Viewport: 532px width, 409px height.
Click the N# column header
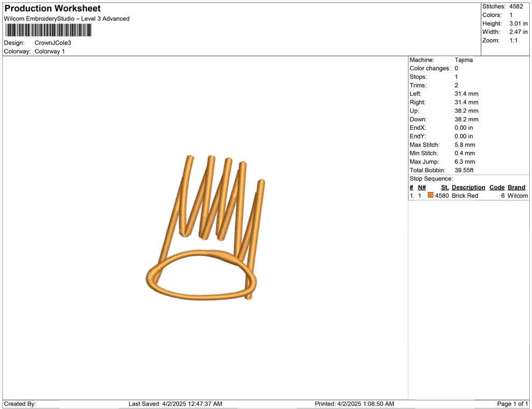pyautogui.click(x=422, y=187)
